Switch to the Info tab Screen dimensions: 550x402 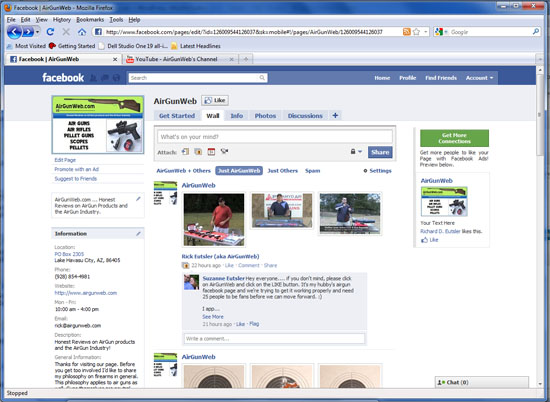tap(237, 116)
